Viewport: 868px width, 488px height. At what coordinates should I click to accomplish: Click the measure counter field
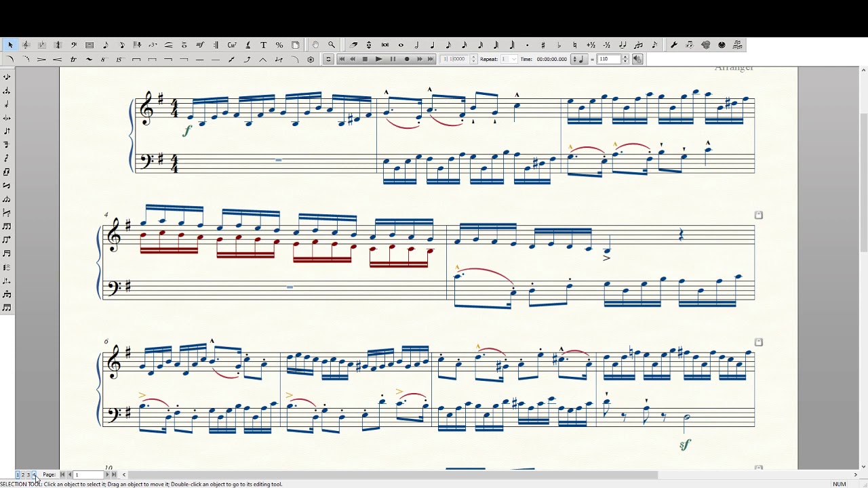click(x=455, y=59)
